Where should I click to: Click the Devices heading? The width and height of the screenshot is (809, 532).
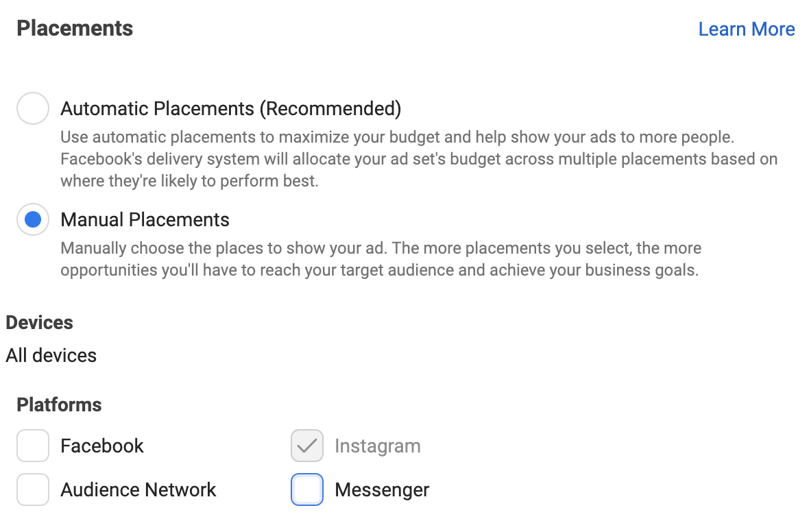pyautogui.click(x=39, y=322)
